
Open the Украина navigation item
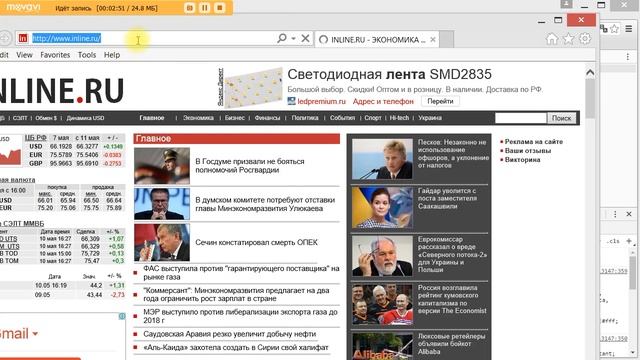(430, 118)
